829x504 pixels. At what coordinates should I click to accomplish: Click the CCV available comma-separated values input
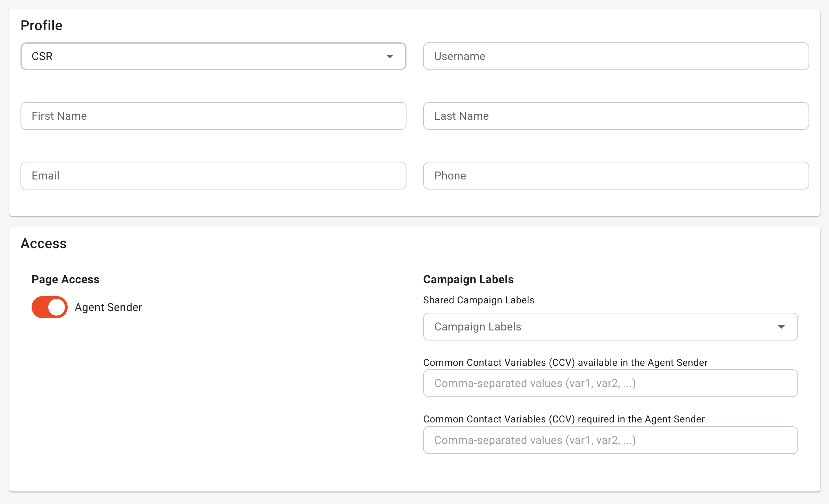coord(610,383)
